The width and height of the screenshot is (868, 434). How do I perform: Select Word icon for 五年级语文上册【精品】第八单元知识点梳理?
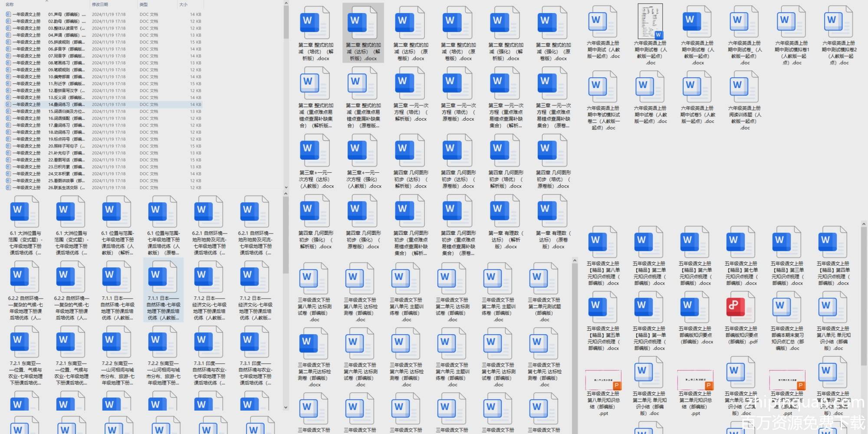tap(603, 242)
